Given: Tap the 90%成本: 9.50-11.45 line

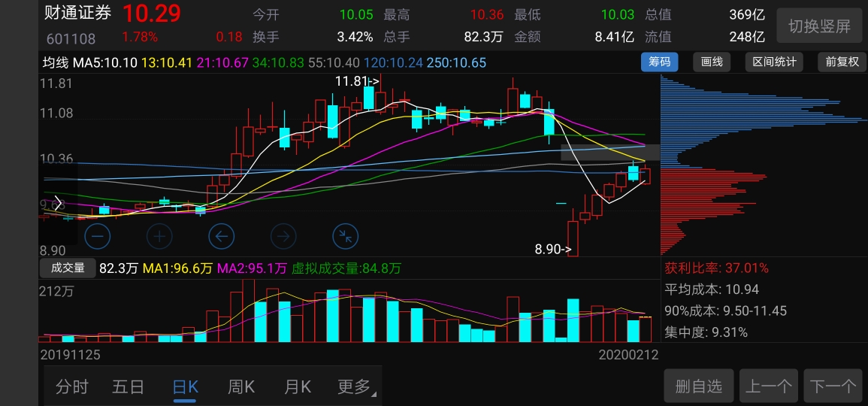Looking at the screenshot, I should (x=725, y=311).
